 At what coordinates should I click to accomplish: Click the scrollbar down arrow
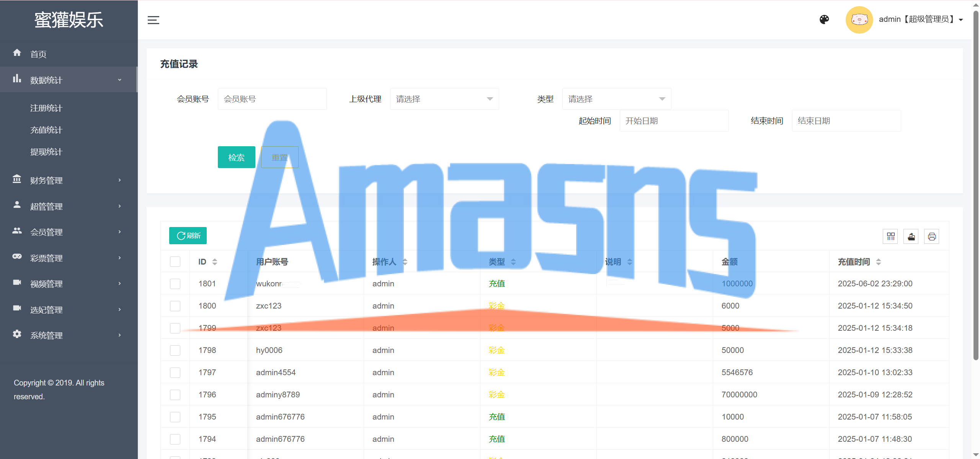pyautogui.click(x=976, y=454)
